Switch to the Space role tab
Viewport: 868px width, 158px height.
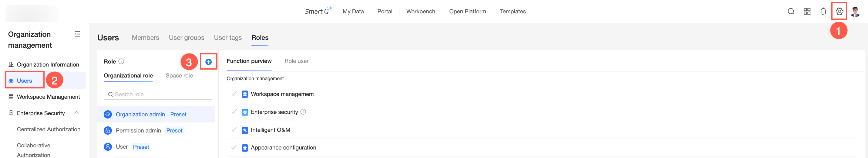tap(179, 76)
